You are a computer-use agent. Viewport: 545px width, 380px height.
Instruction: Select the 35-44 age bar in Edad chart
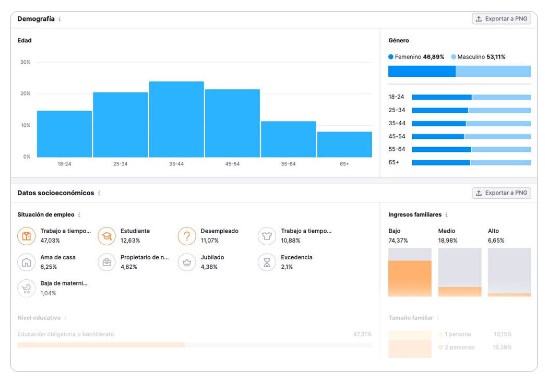(x=176, y=119)
